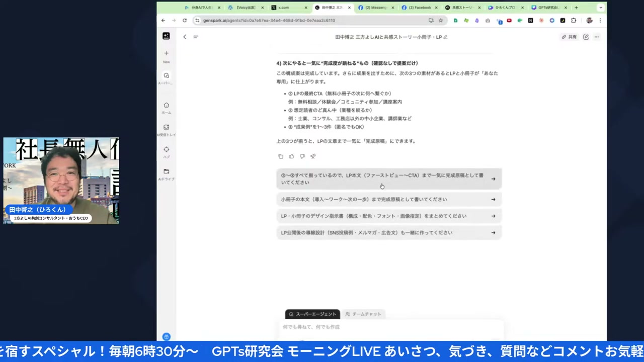Viewport: 644px width, 362px height.
Task: Run the 小冊子の本文 suggestion prompt
Action: pos(387,199)
